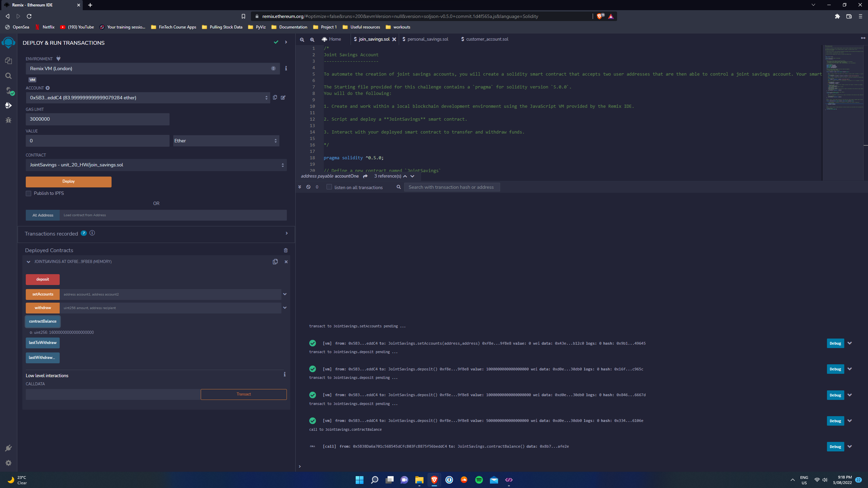
Task: Open the File Explorer sidebar icon
Action: tap(8, 61)
